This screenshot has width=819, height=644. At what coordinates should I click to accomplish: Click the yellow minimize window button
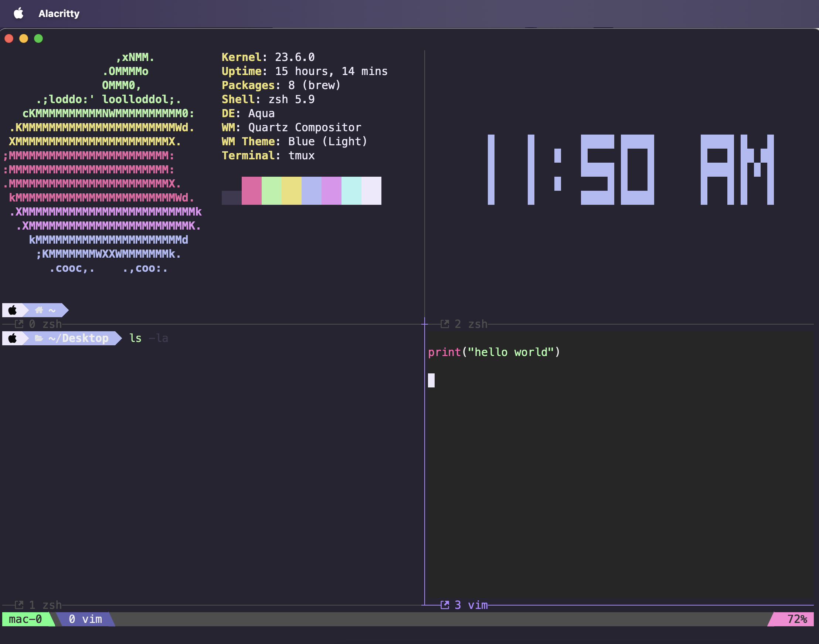click(x=24, y=38)
